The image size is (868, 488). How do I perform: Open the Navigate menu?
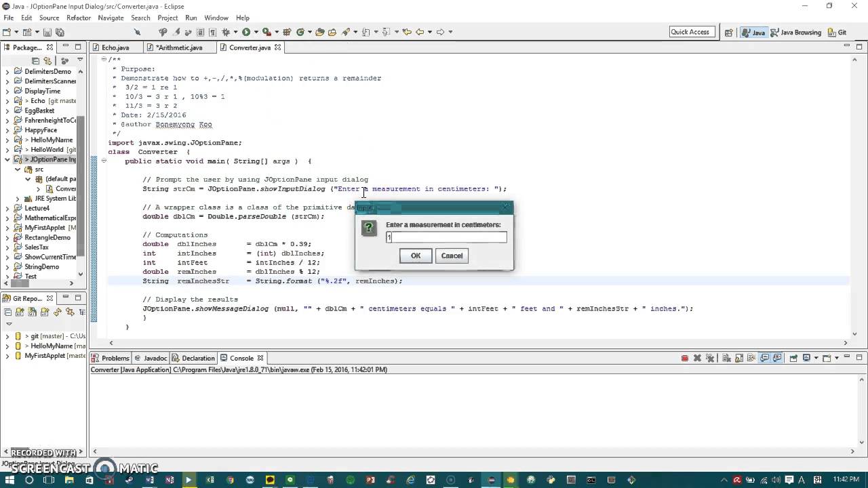pyautogui.click(x=111, y=18)
